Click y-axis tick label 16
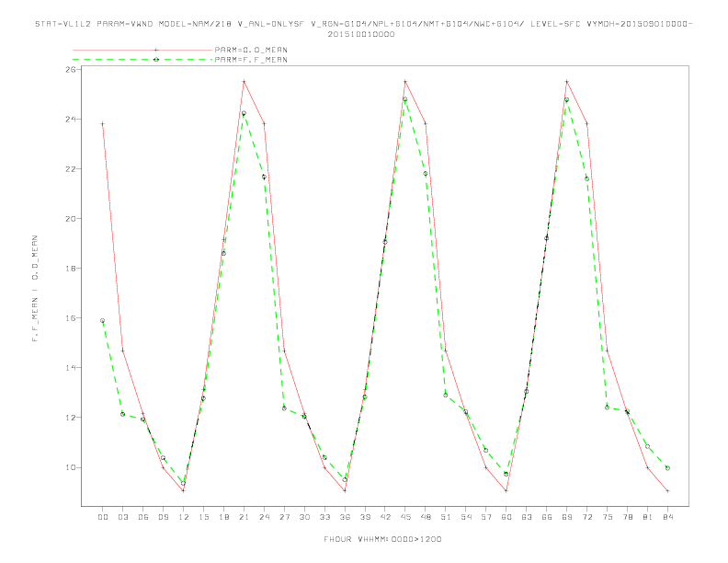Image resolution: width=728 pixels, height=563 pixels. [x=71, y=318]
